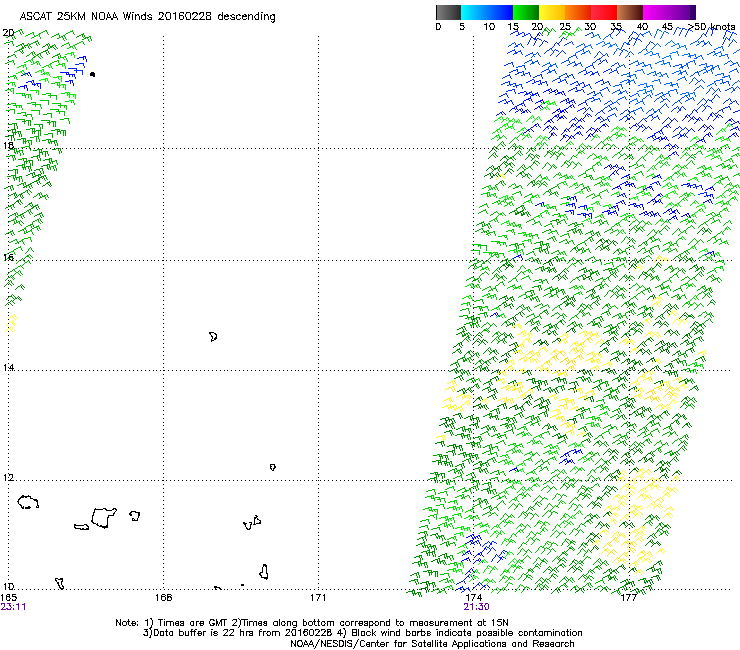Click the black dot island near 19N
740x650 pixels.
point(92,74)
